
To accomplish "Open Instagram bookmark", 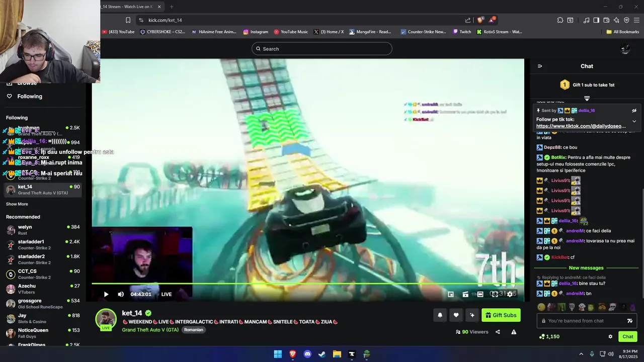I will click(256, 32).
